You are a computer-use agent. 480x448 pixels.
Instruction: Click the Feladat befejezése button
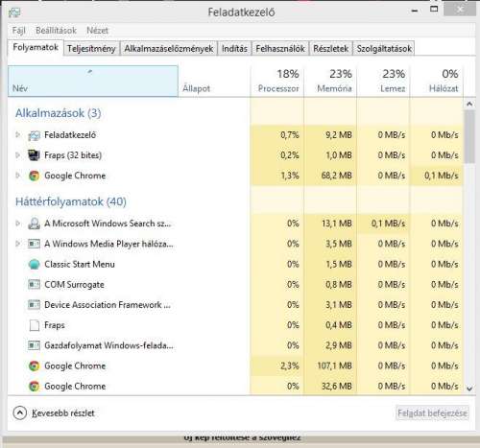(432, 413)
